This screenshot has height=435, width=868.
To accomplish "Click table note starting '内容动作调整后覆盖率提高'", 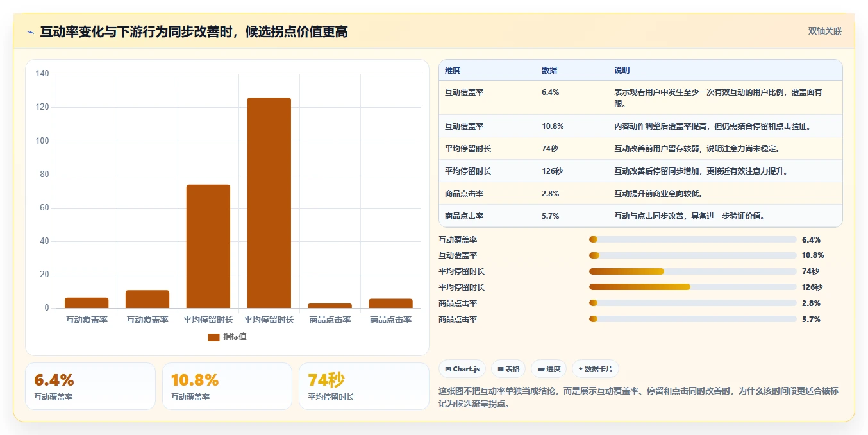I will coord(713,126).
